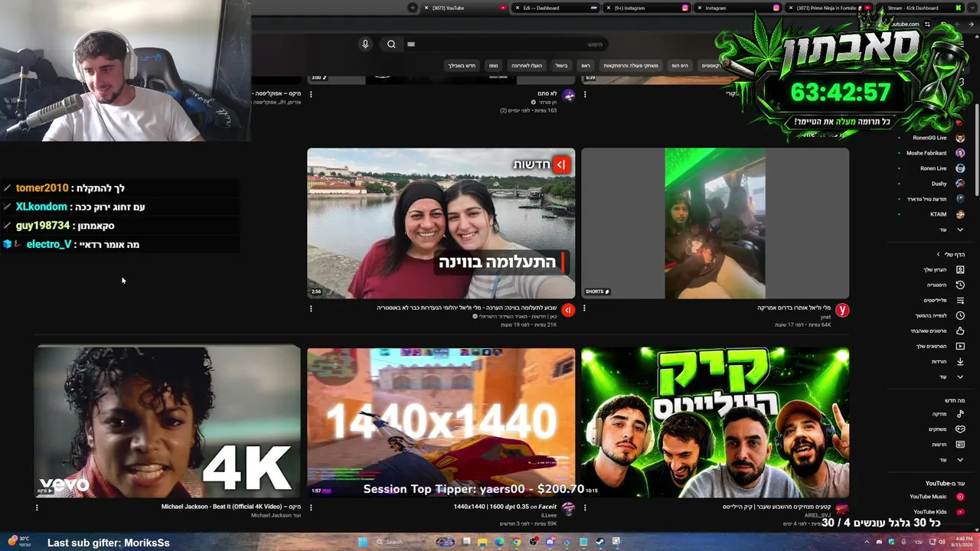Open options menu for Michael Jackson video
Screen dimensions: 980x551
[37, 507]
